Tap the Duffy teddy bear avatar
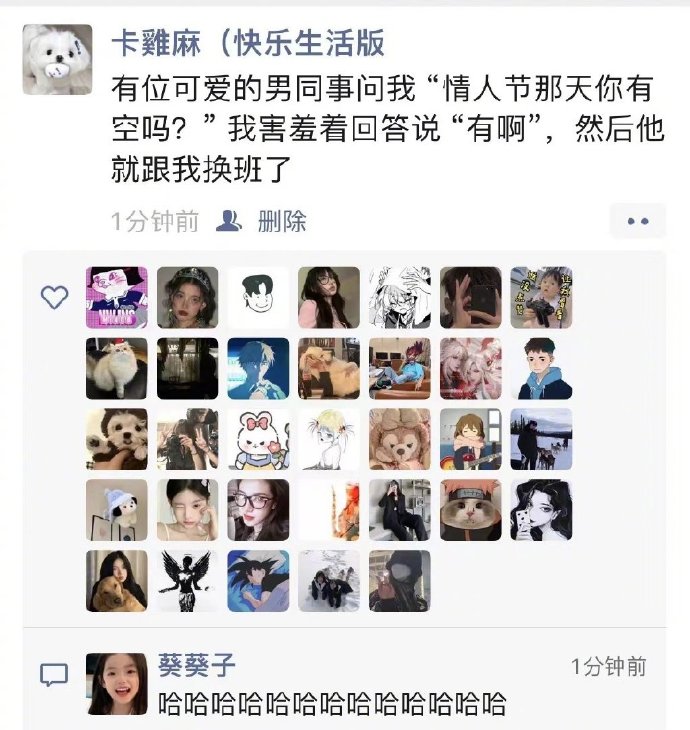The image size is (690, 730). tap(400, 439)
